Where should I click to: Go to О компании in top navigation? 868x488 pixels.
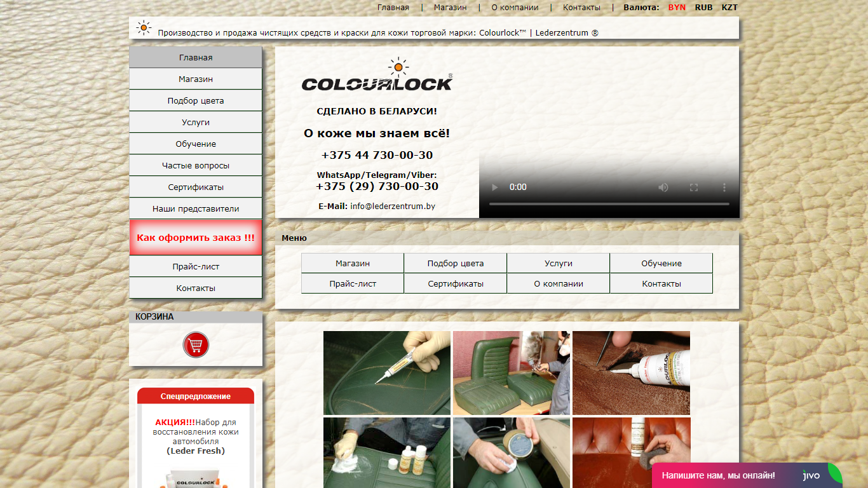(x=515, y=8)
